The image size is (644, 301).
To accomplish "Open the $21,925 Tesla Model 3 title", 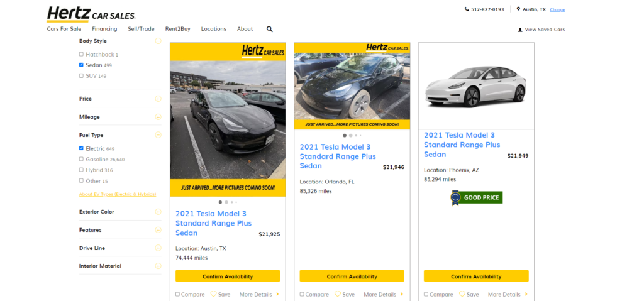I will [x=214, y=223].
